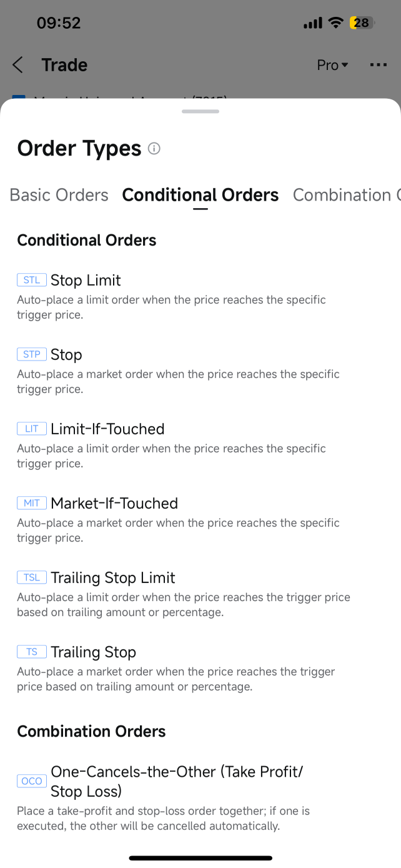Select the STL badge icon
This screenshot has width=401, height=868.
(32, 280)
